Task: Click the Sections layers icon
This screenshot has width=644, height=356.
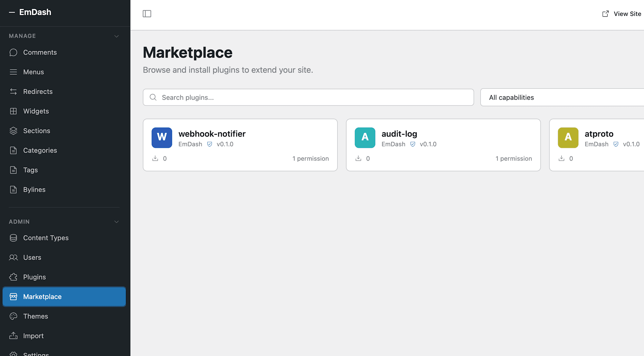Action: tap(13, 131)
